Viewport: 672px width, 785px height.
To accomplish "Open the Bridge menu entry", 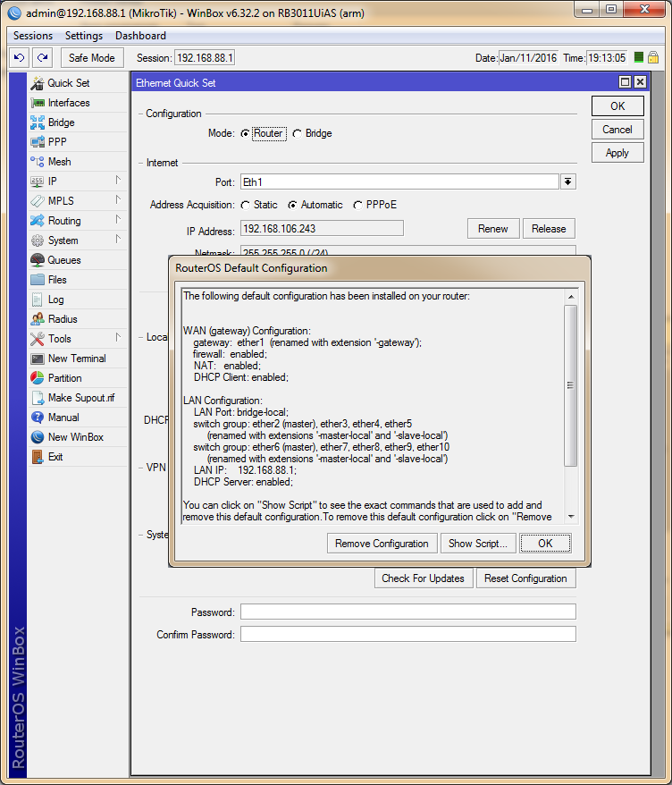I will pos(61,122).
